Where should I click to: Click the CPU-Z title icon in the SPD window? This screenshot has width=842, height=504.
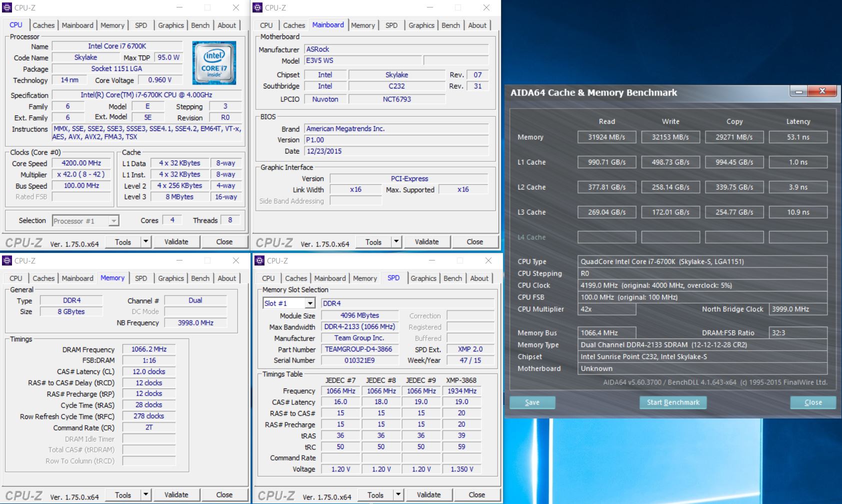click(x=259, y=260)
